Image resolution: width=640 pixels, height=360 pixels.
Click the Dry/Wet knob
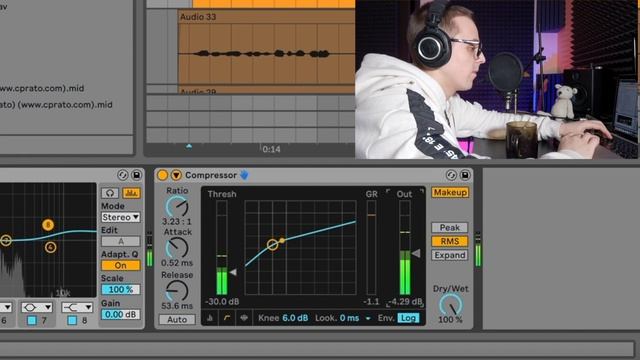coord(451,305)
